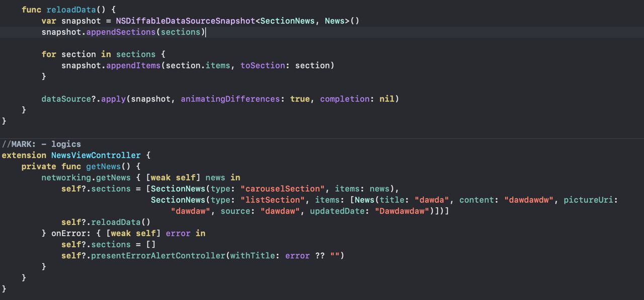Click the //MARK: - logics comment
This screenshot has height=300, width=644.
click(41, 144)
